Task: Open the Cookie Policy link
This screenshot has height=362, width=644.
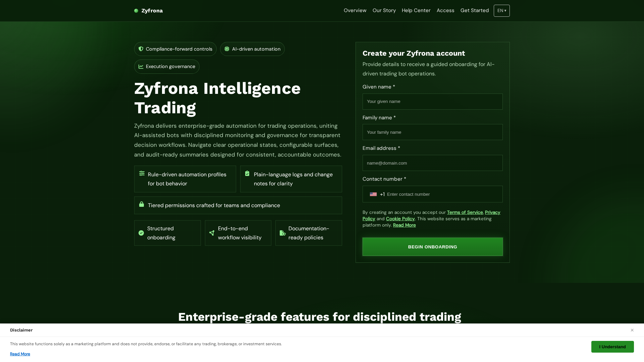Action: click(x=400, y=219)
